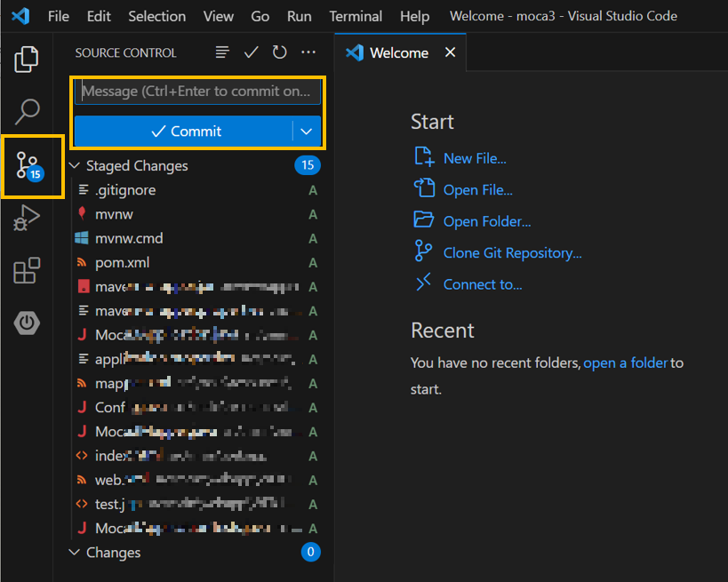728x582 pixels.
Task: Open Spring Boot Dashboard power icon
Action: tap(27, 323)
